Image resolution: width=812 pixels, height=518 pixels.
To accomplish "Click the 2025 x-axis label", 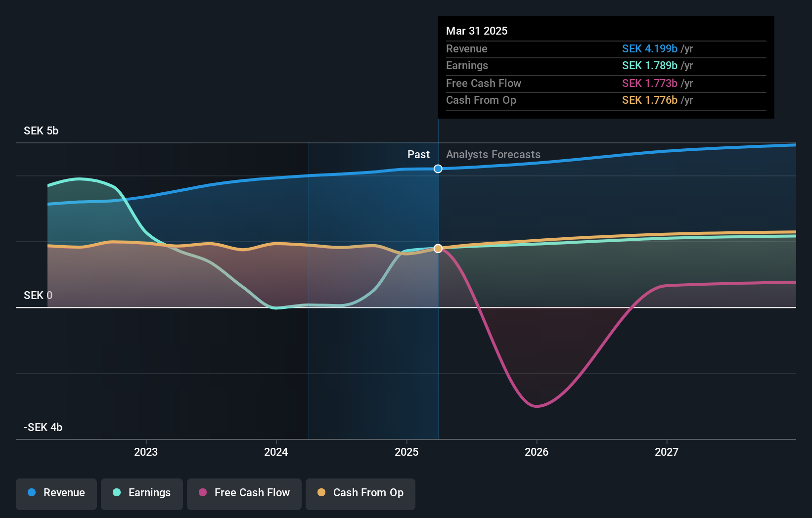I will (406, 452).
